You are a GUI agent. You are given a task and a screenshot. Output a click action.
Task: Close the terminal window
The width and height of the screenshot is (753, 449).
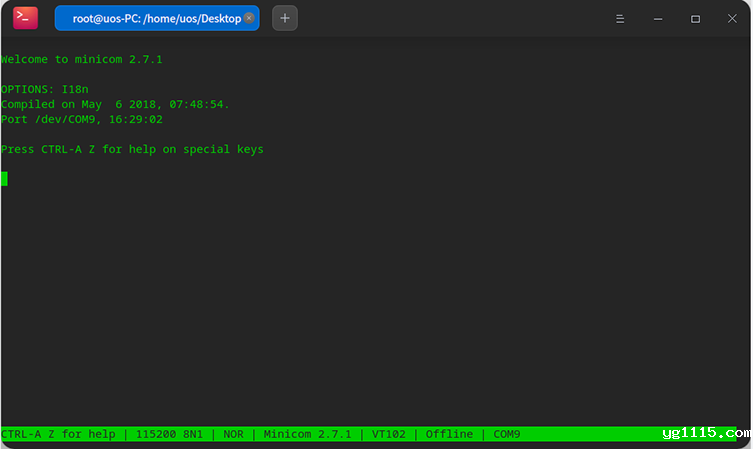click(x=731, y=19)
